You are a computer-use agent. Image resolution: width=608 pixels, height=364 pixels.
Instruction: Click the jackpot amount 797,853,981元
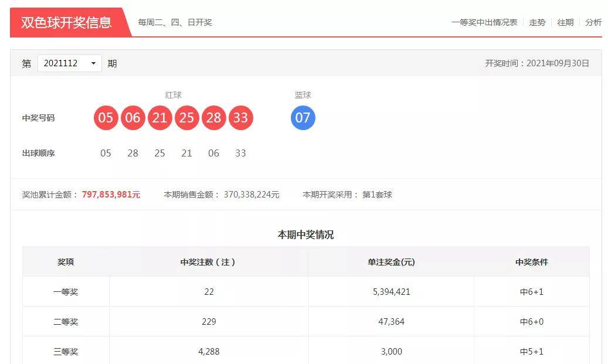(109, 194)
